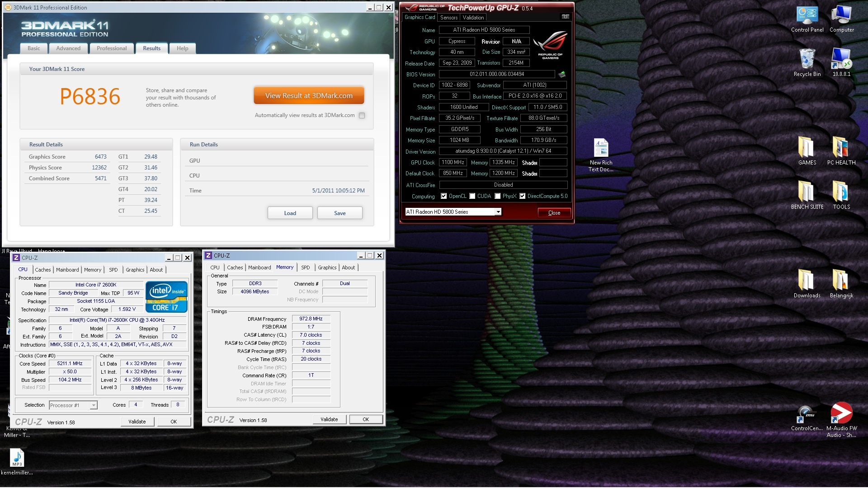Click View Result at 3DMark.com button
This screenshot has height=488, width=868.
pos(309,96)
